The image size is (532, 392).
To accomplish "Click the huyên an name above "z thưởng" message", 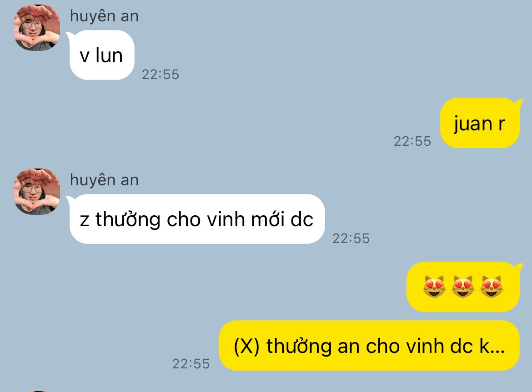I will [104, 180].
